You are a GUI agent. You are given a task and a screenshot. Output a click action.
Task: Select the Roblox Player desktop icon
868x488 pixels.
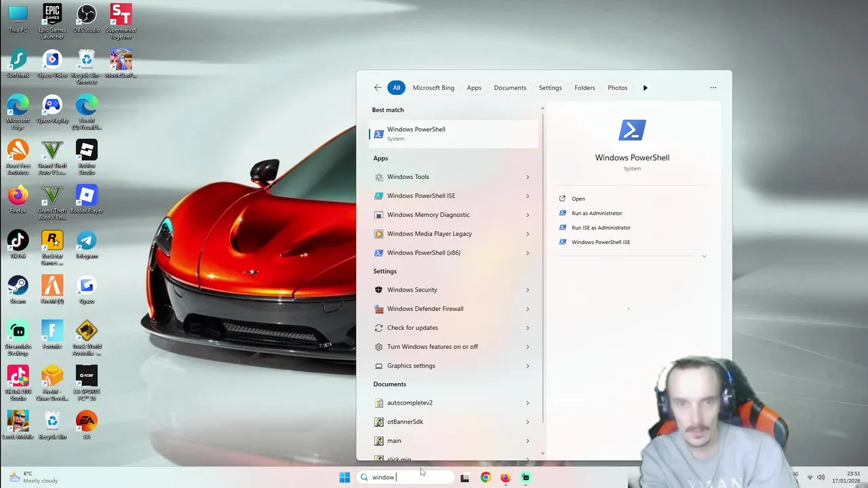pos(86,199)
